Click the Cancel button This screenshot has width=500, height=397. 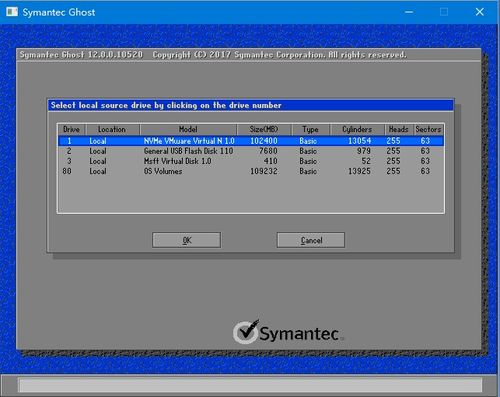[311, 240]
